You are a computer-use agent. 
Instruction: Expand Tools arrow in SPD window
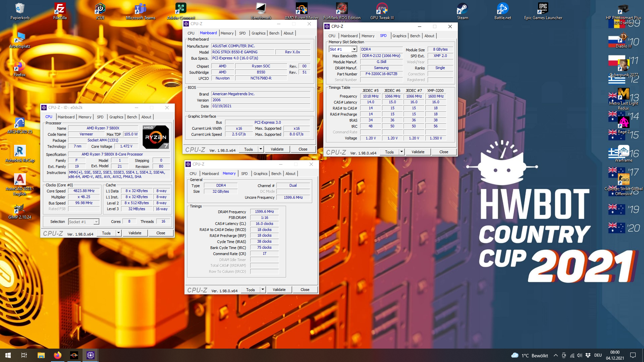(401, 152)
